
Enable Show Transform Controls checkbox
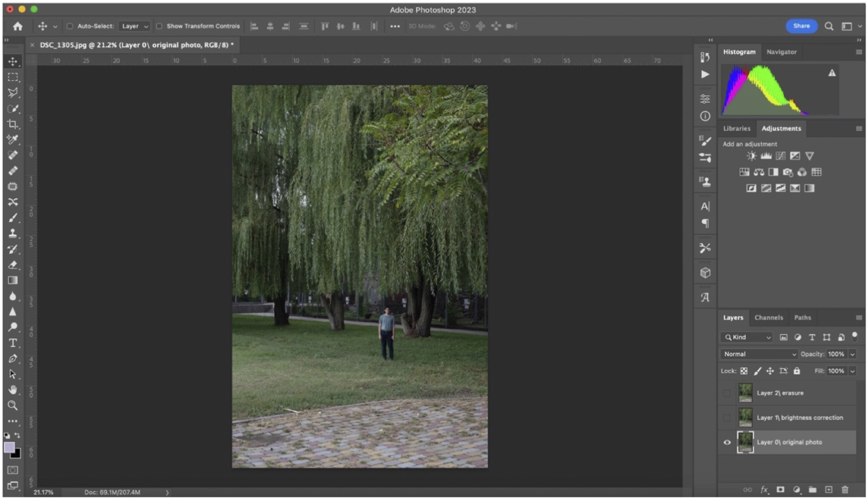159,26
